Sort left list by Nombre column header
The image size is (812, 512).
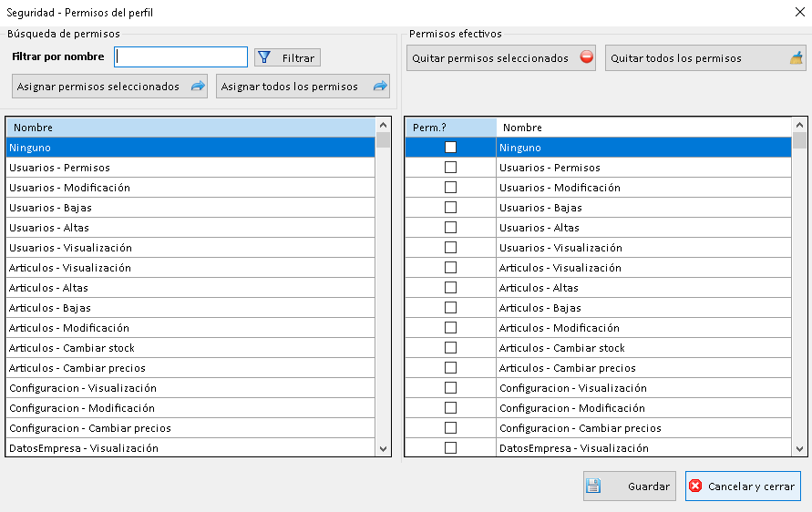190,128
